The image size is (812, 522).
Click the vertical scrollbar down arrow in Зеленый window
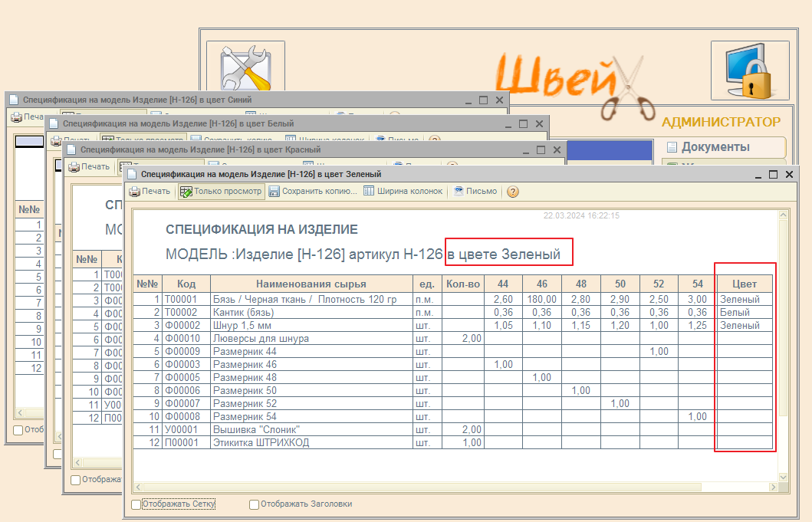[783, 477]
